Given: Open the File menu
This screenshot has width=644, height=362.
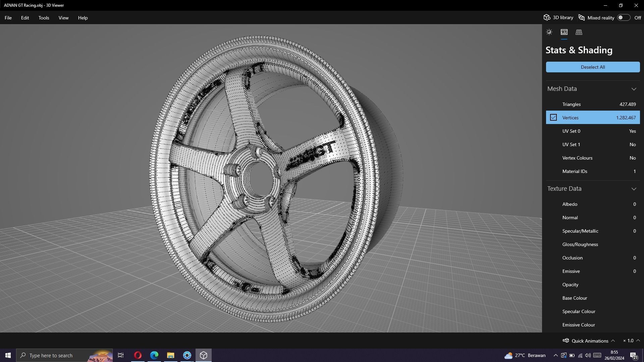Looking at the screenshot, I should [8, 18].
